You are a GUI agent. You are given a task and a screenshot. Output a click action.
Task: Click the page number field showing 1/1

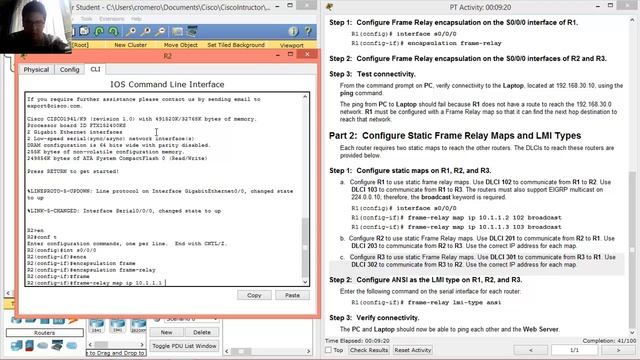pyautogui.click(x=574, y=350)
